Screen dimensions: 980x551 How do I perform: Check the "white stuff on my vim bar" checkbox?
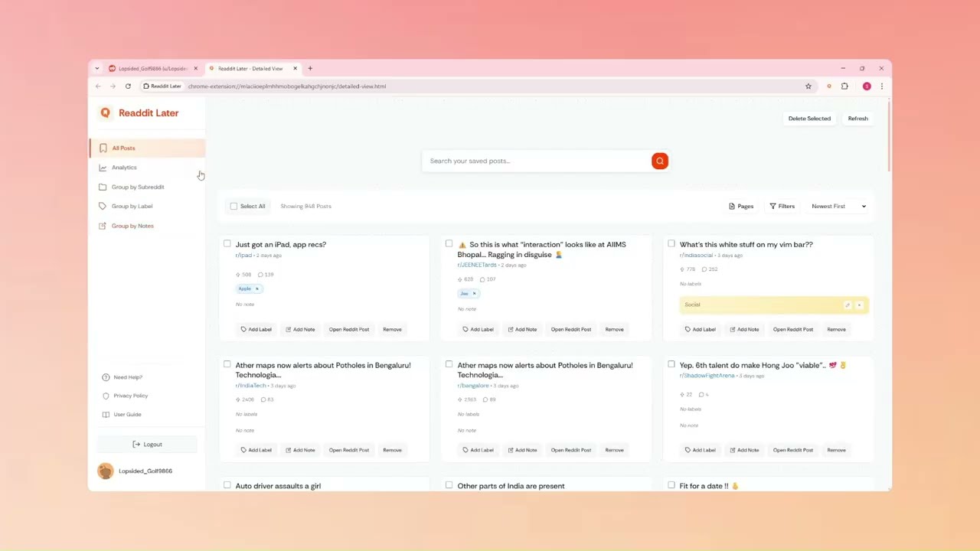tap(671, 244)
